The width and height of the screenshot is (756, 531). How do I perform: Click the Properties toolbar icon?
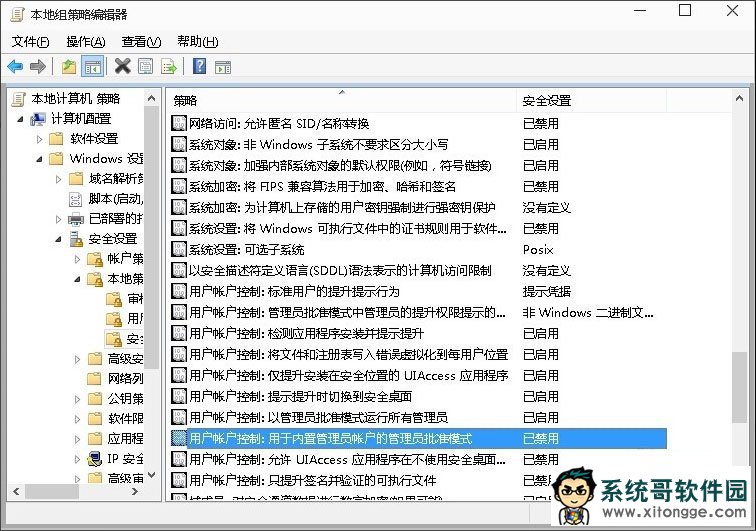click(x=145, y=66)
